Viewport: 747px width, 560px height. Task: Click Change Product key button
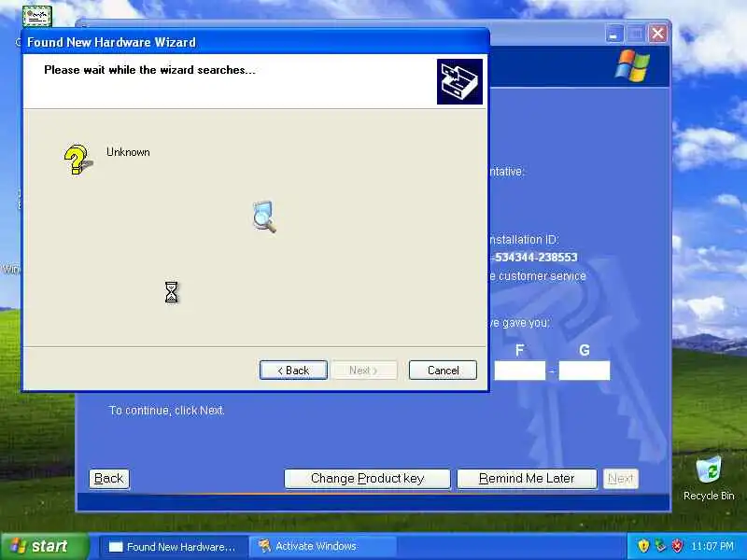click(367, 478)
